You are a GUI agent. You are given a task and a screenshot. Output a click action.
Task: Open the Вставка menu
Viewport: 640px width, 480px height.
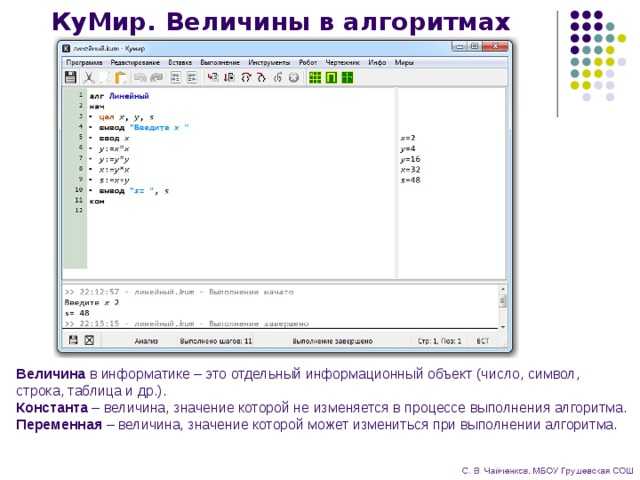pyautogui.click(x=180, y=62)
